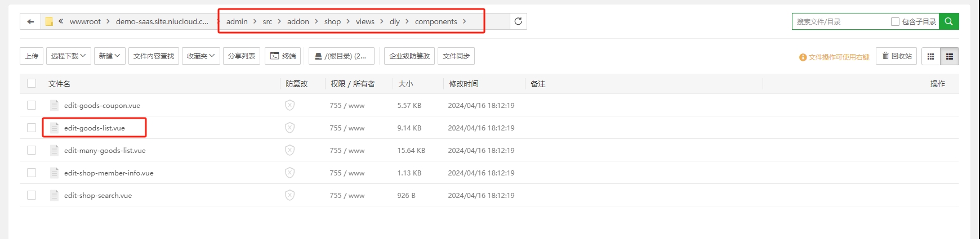Click 755 / www permission of edit-shop-search.vue
Image resolution: width=980 pixels, height=239 pixels.
[x=347, y=195]
